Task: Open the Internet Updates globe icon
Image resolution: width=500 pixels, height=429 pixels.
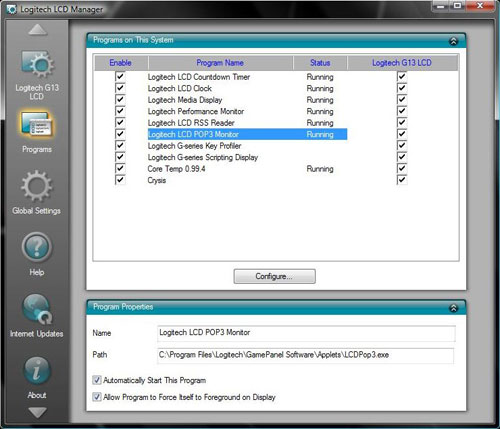Action: point(37,309)
